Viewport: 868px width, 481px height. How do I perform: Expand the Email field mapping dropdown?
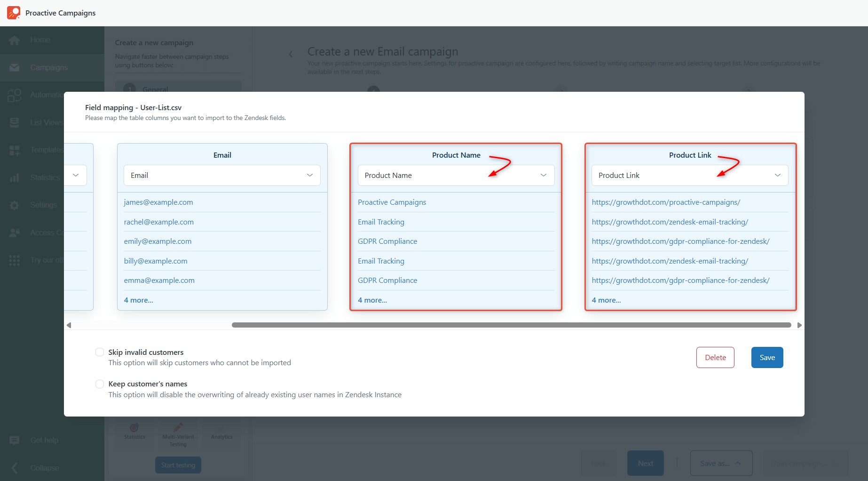tap(222, 175)
